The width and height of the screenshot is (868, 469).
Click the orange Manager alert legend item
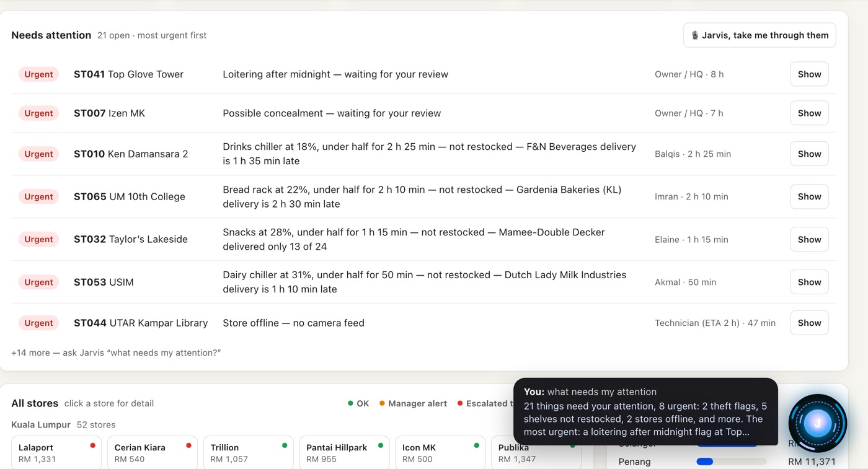pyautogui.click(x=413, y=404)
